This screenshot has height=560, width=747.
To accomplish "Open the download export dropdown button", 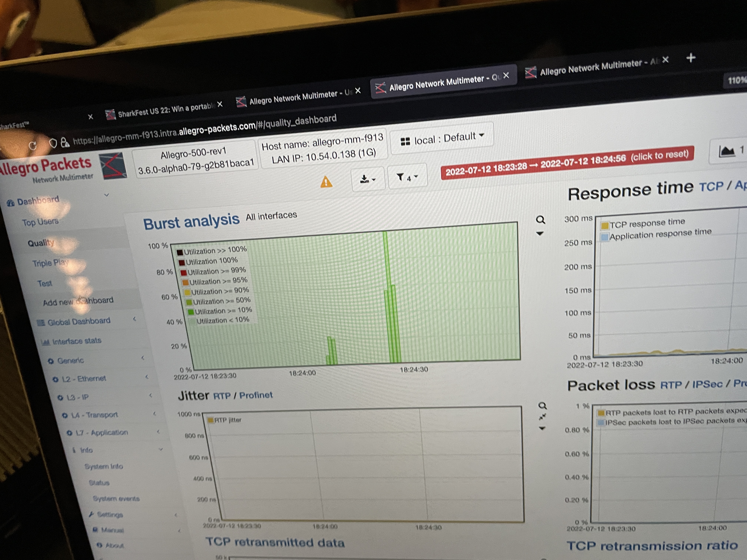I will 368,179.
